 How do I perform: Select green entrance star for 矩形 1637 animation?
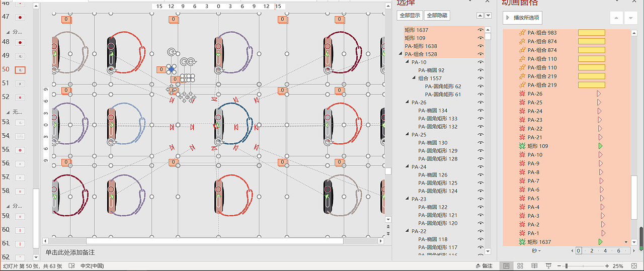[522, 242]
